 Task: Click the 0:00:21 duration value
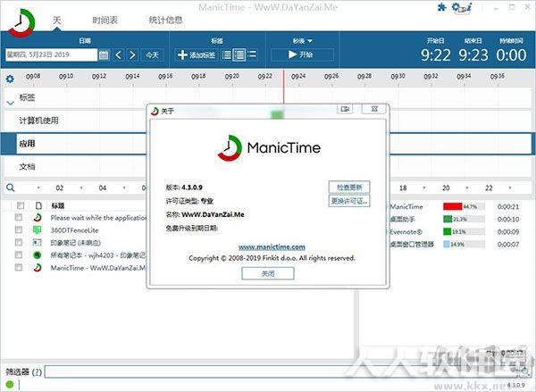(x=508, y=206)
